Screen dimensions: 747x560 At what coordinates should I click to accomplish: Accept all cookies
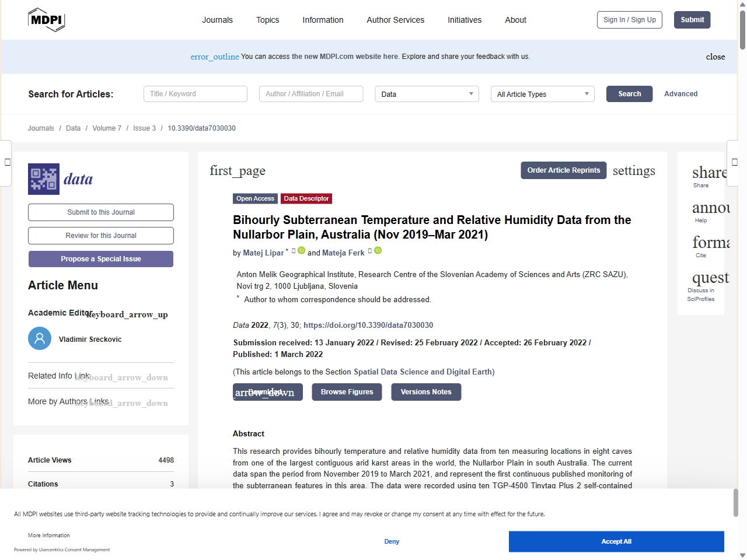click(616, 541)
